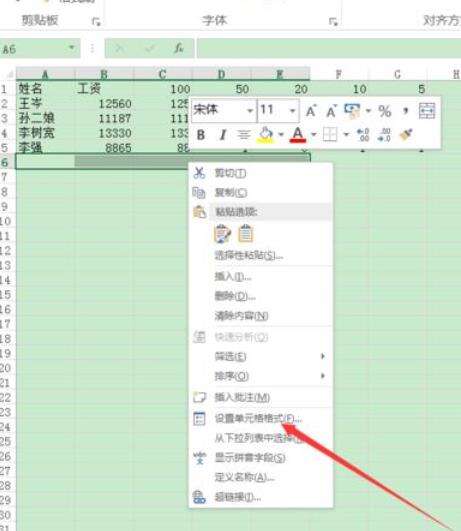Screen dimensions: 461x531
Task: Apply percent style format
Action: tap(384, 111)
